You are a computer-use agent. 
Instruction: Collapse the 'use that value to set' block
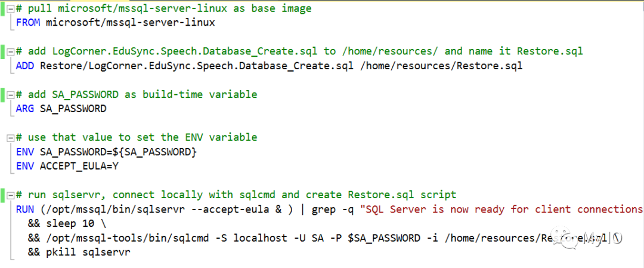pos(11,137)
